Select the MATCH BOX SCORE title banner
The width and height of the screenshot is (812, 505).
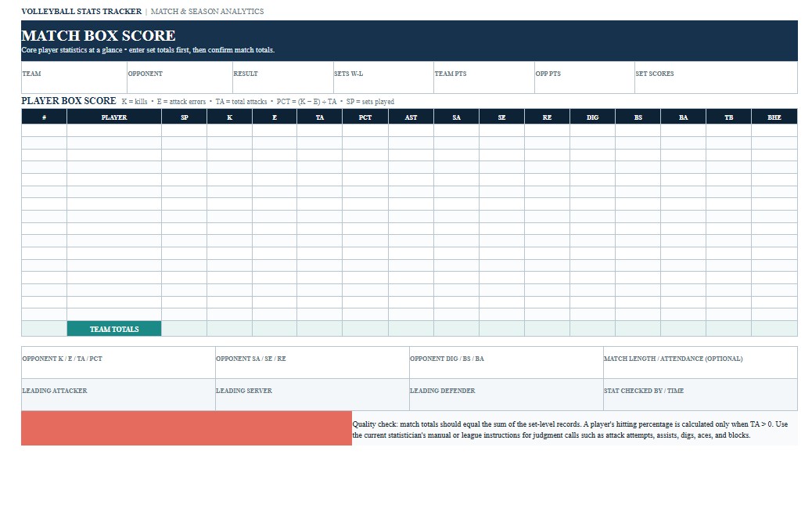coord(409,41)
